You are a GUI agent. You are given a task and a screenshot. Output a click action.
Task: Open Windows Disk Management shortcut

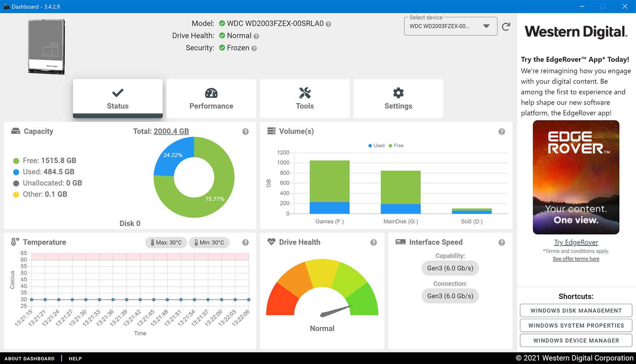coord(576,311)
